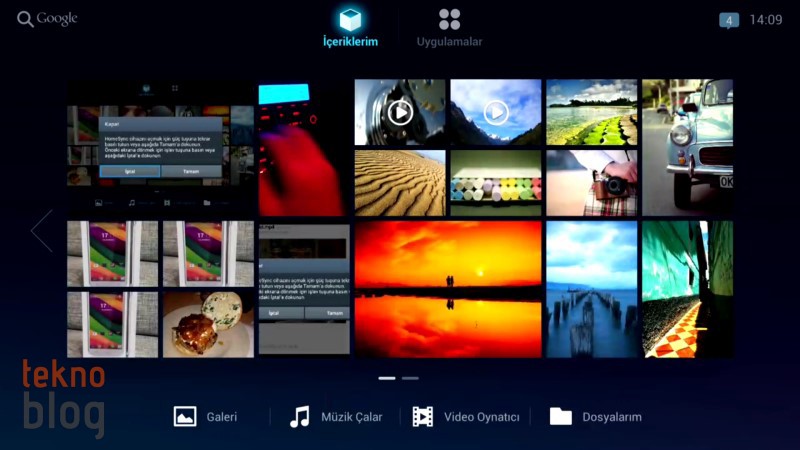Open the orange sunset photo thumbnail

(448, 289)
